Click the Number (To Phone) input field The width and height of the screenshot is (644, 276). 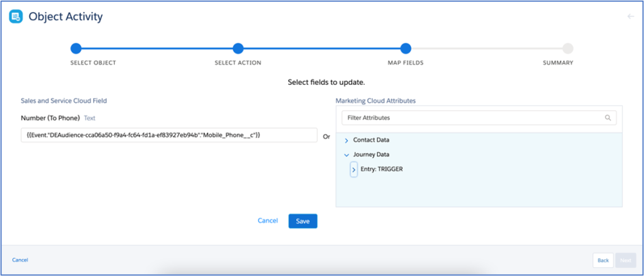coord(169,135)
